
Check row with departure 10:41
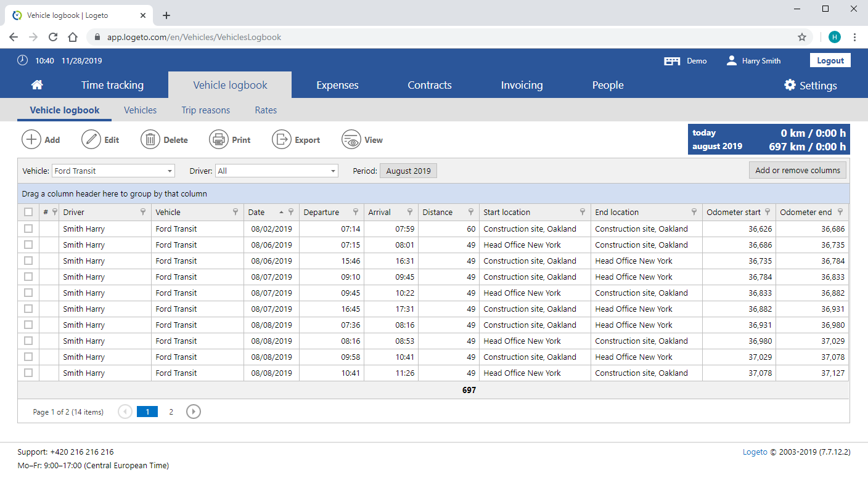[28, 373]
